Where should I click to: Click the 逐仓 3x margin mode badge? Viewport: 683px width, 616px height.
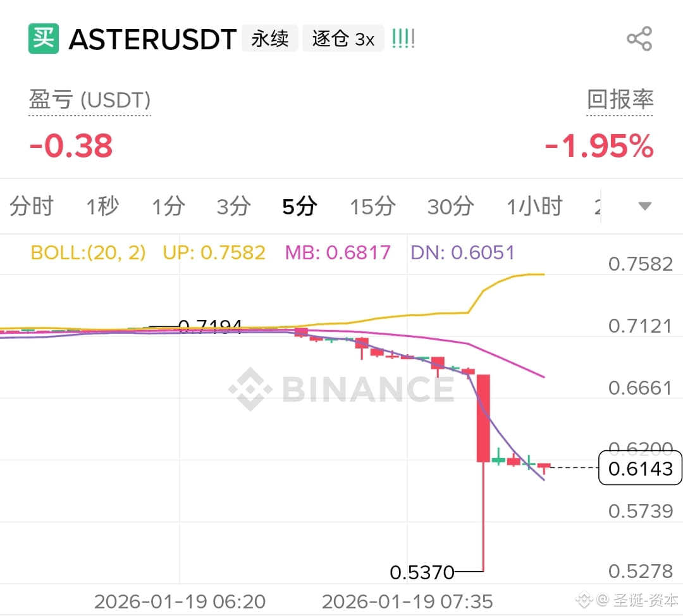[343, 38]
